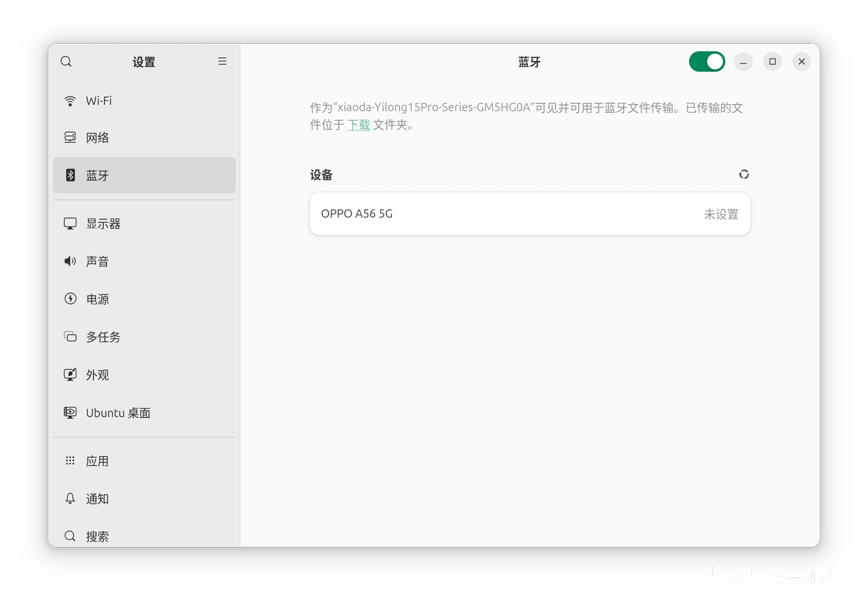Click the appearance icon beside 外观
The image size is (868, 600).
click(70, 375)
